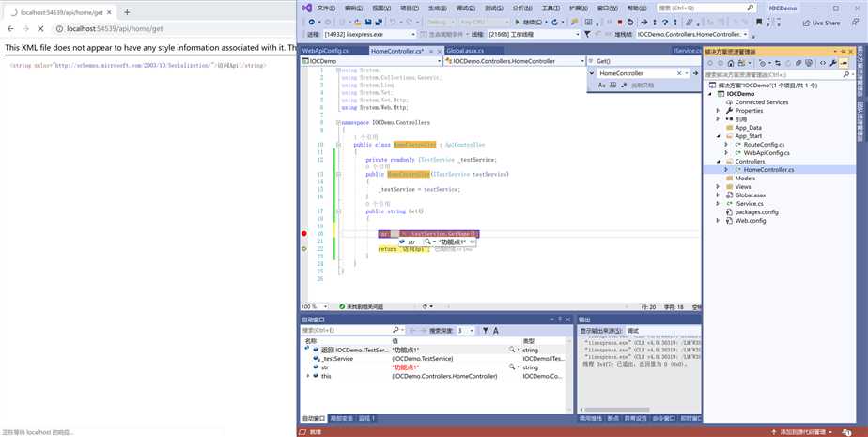
Task: Click the Properties wrench icon in Solution Explorer toolbar
Action: point(832,63)
